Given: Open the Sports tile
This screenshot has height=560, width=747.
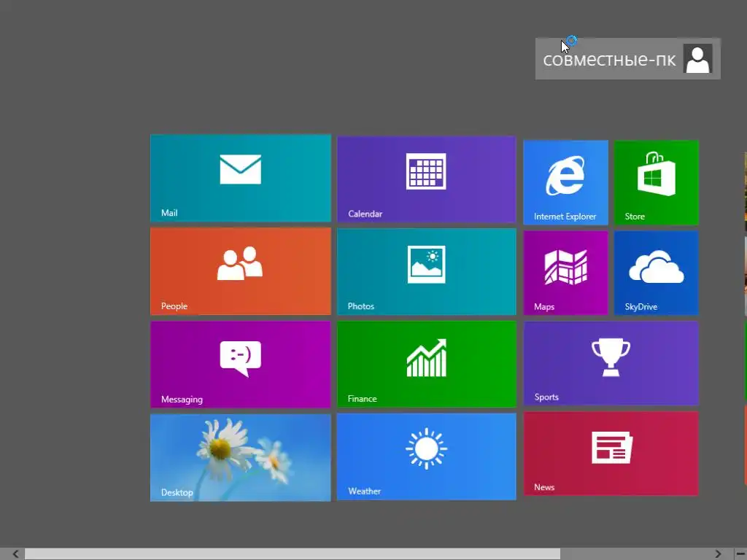Looking at the screenshot, I should [x=611, y=363].
